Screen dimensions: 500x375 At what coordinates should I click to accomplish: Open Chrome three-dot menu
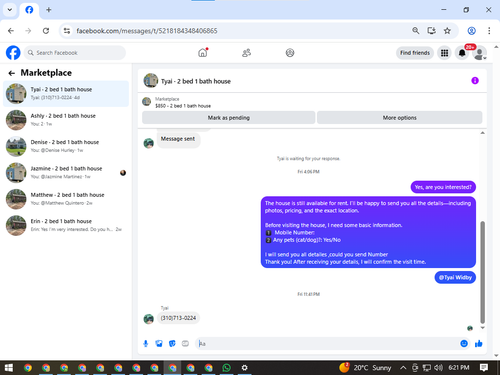click(x=489, y=31)
